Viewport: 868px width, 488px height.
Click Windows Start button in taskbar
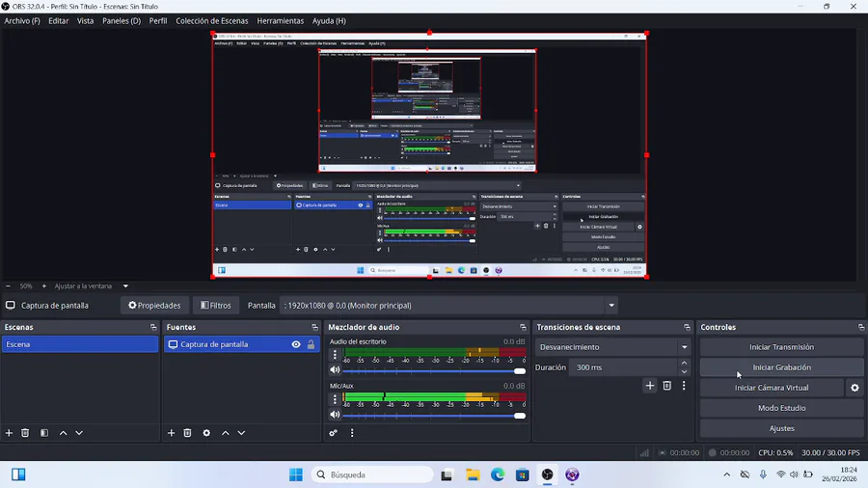[296, 474]
